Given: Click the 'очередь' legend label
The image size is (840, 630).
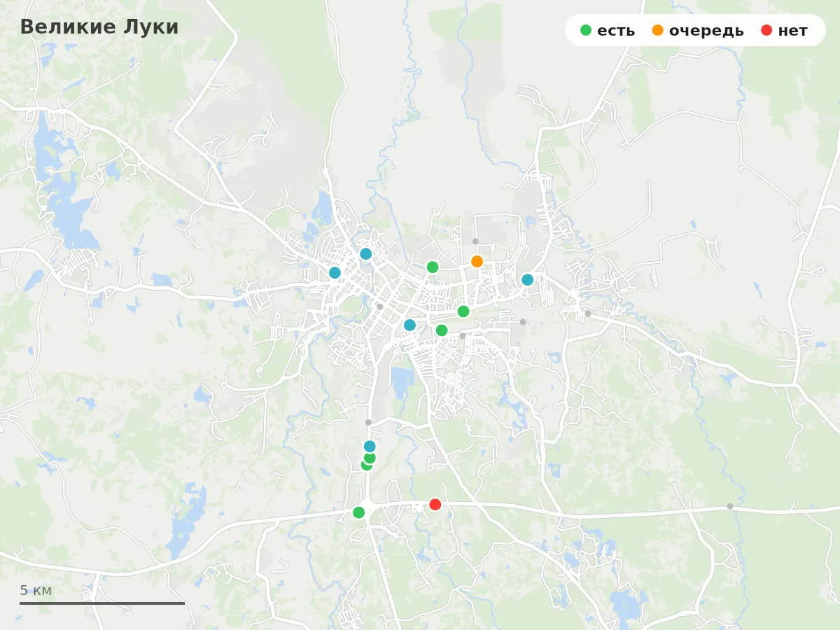Looking at the screenshot, I should 706,31.
